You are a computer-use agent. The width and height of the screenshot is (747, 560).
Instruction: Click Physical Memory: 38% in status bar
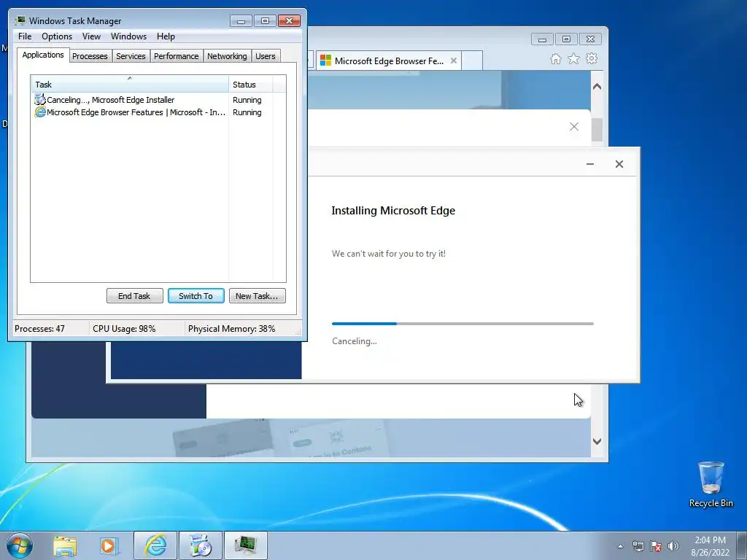[x=231, y=329]
